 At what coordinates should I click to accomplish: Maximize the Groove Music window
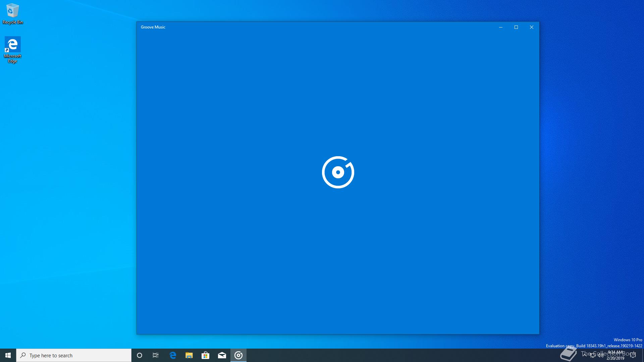516,27
